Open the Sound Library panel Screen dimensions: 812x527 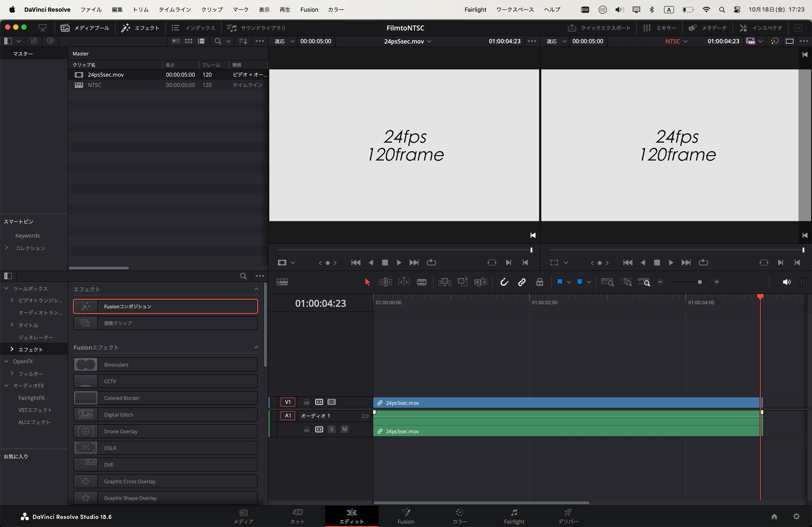pos(256,28)
